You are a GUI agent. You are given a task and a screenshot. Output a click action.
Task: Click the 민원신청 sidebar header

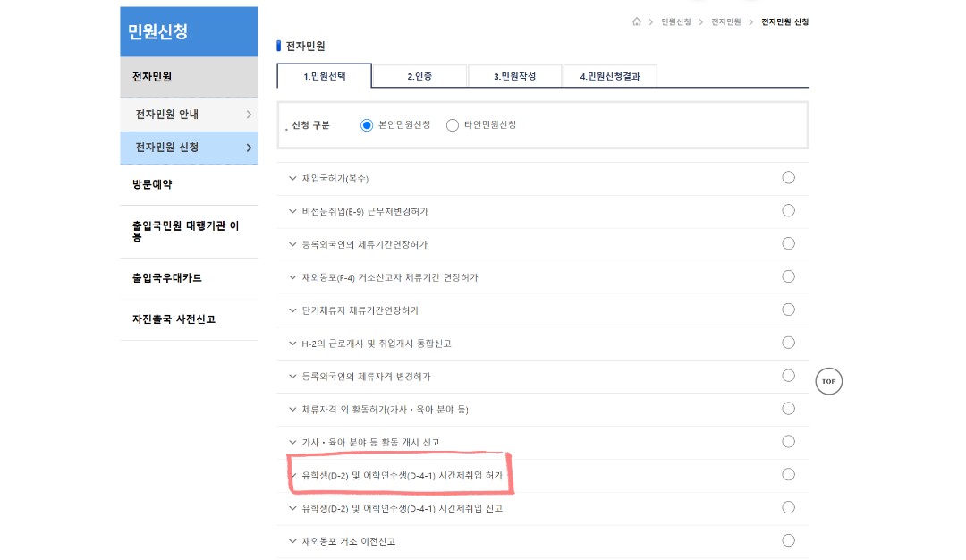(x=189, y=31)
